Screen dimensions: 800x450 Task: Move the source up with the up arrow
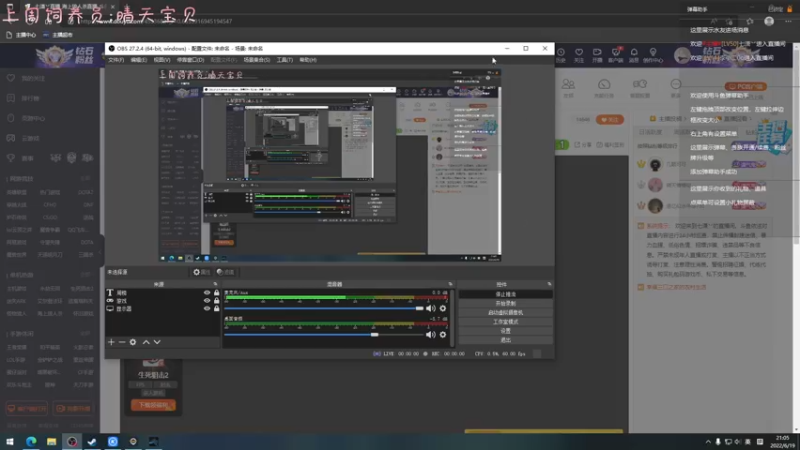tap(146, 342)
